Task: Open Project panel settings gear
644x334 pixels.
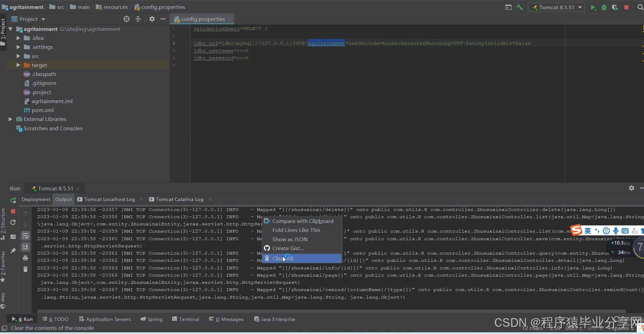Action: point(152,19)
